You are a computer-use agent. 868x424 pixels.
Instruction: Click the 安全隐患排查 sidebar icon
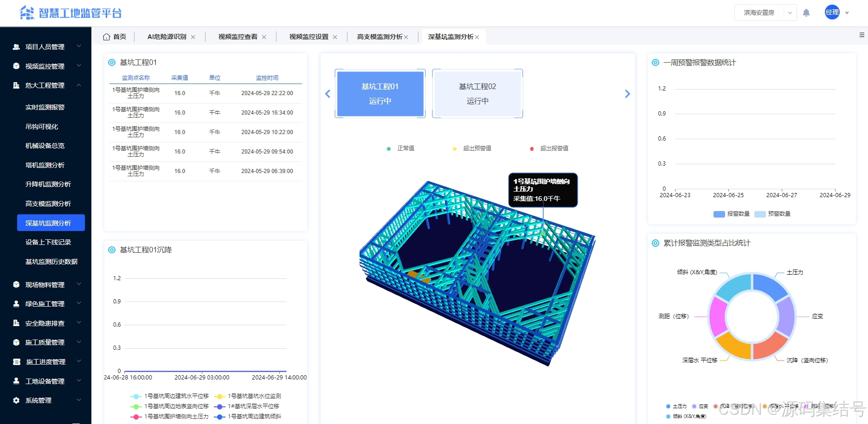coord(16,323)
